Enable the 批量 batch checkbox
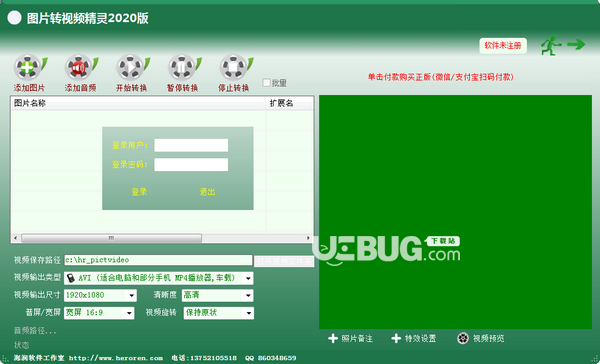The height and width of the screenshot is (364, 600). coord(266,83)
